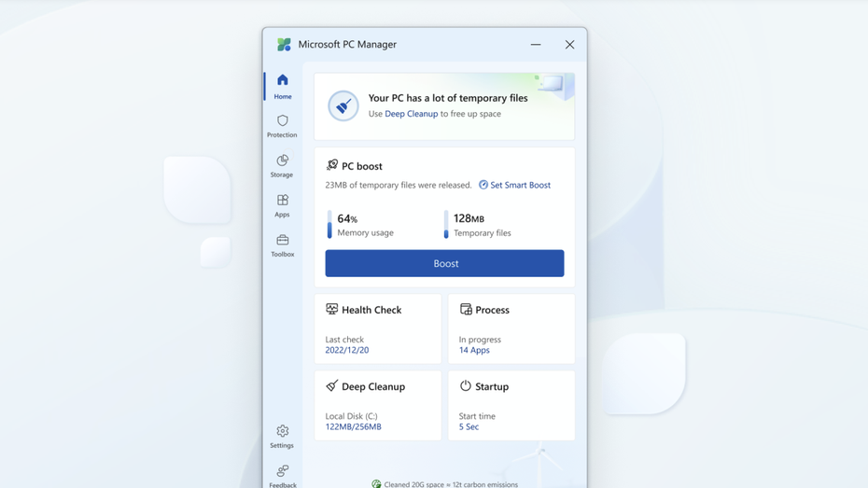Open the Health Check card

point(371,310)
